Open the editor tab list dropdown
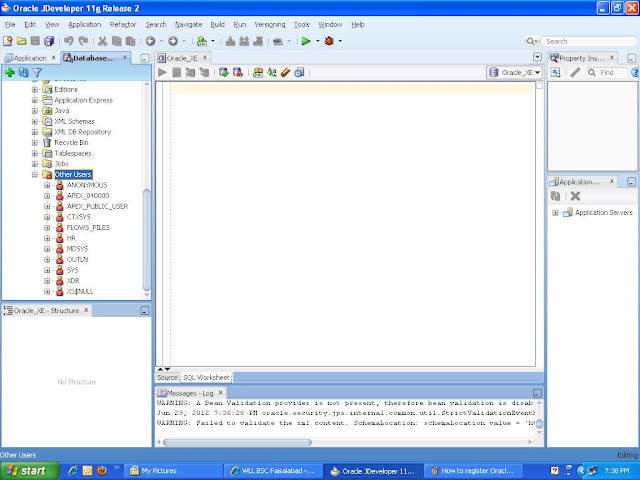 (x=538, y=57)
